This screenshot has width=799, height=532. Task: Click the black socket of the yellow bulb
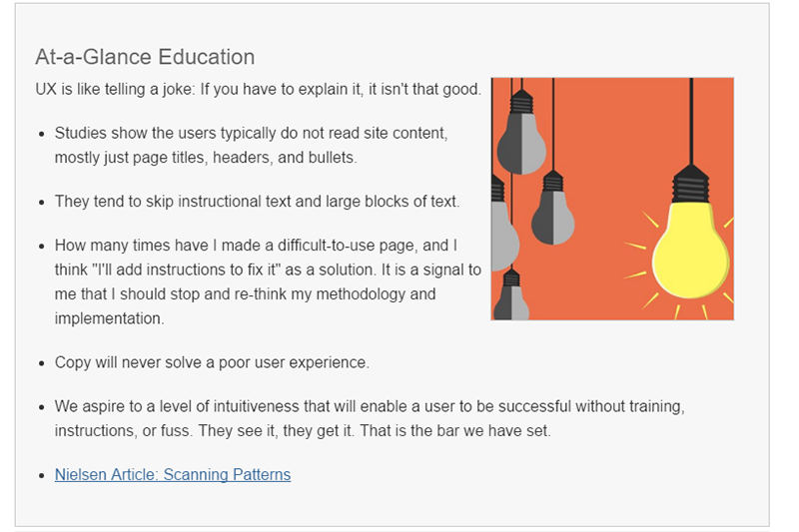click(x=690, y=184)
